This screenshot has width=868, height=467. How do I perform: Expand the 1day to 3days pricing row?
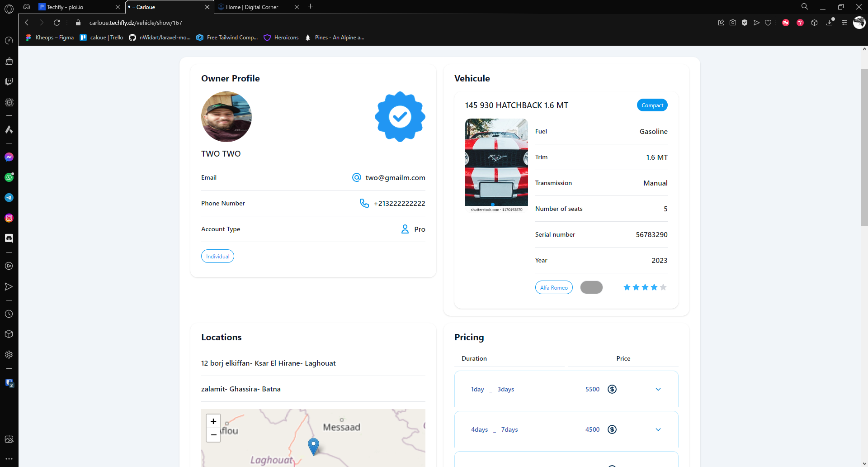pyautogui.click(x=658, y=389)
